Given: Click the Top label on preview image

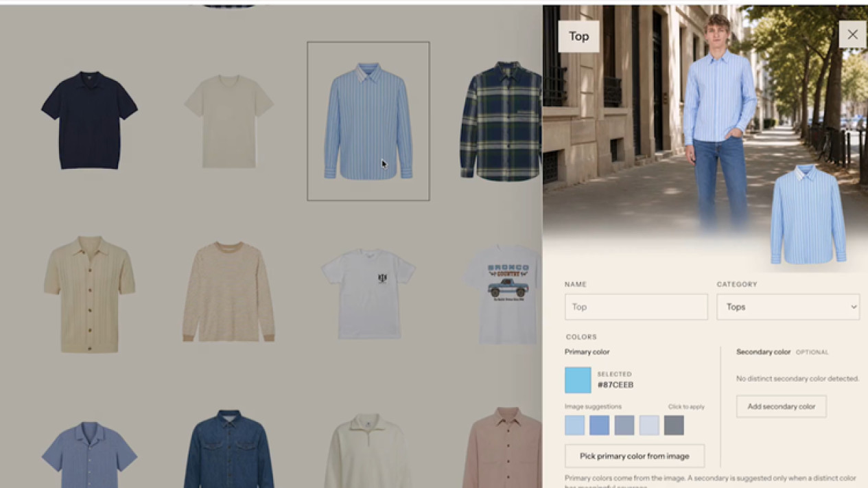Looking at the screenshot, I should click(578, 36).
